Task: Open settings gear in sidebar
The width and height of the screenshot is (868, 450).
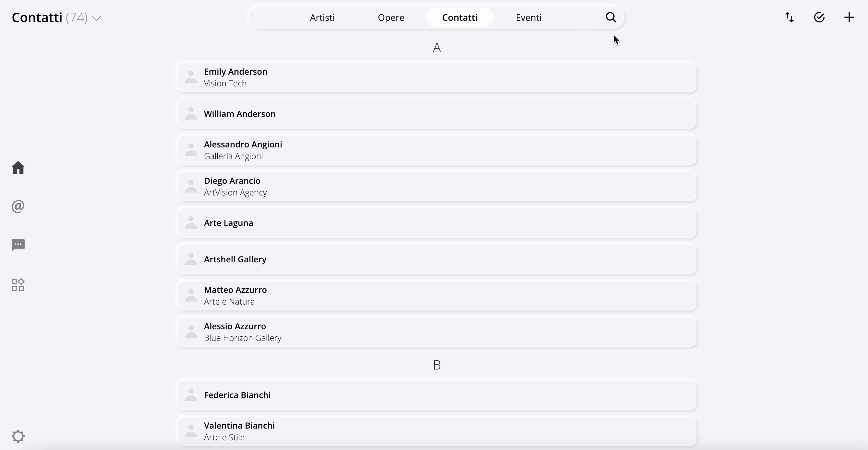Action: (18, 436)
